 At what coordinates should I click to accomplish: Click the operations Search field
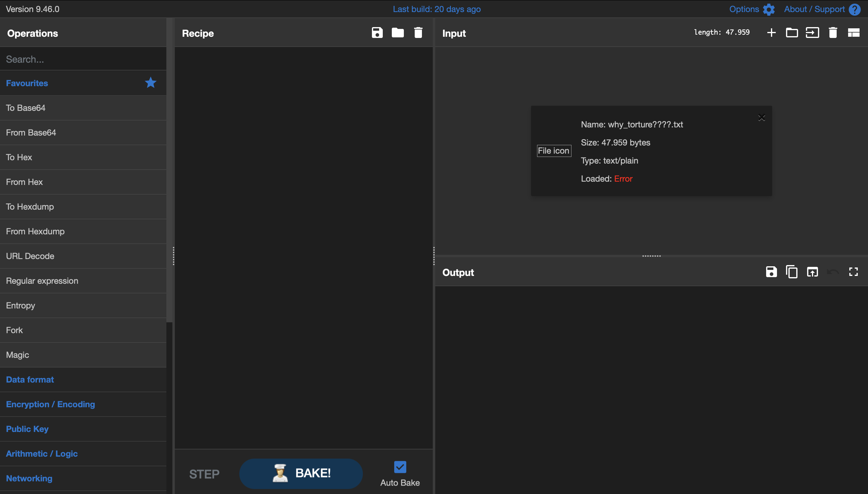coord(83,59)
